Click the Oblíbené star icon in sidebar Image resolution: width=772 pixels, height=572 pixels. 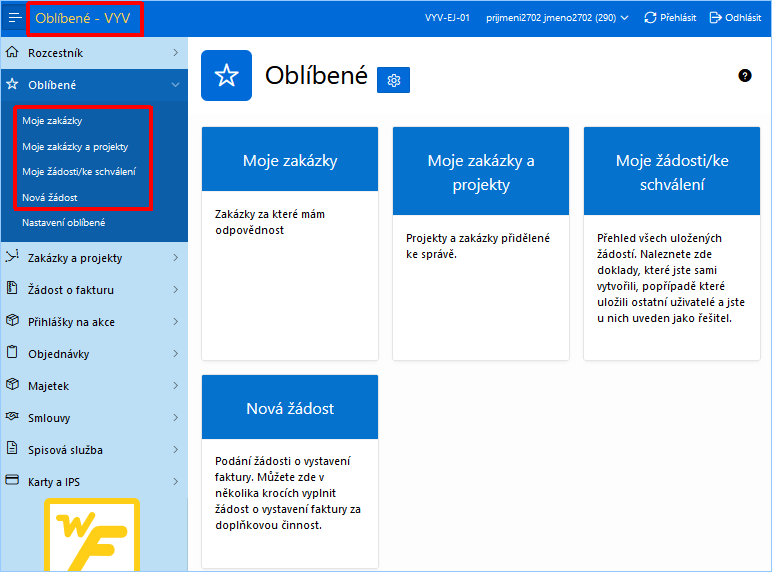pyautogui.click(x=12, y=84)
